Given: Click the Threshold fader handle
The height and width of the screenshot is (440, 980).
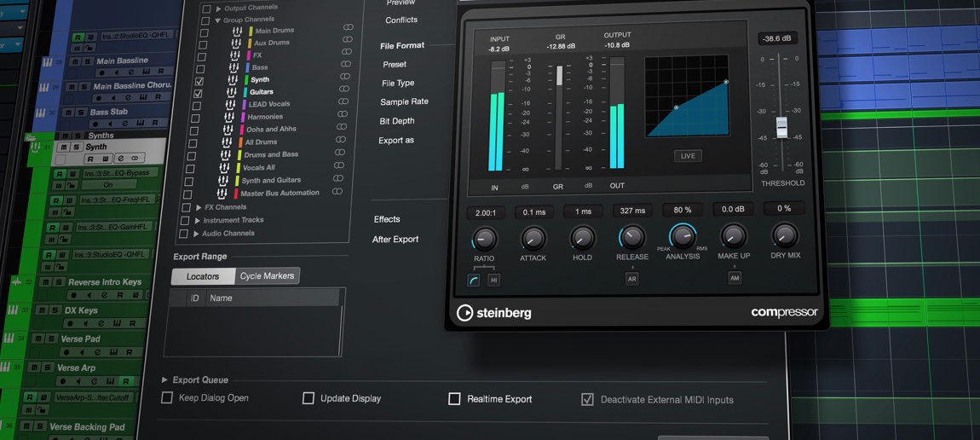Looking at the screenshot, I should (x=781, y=126).
